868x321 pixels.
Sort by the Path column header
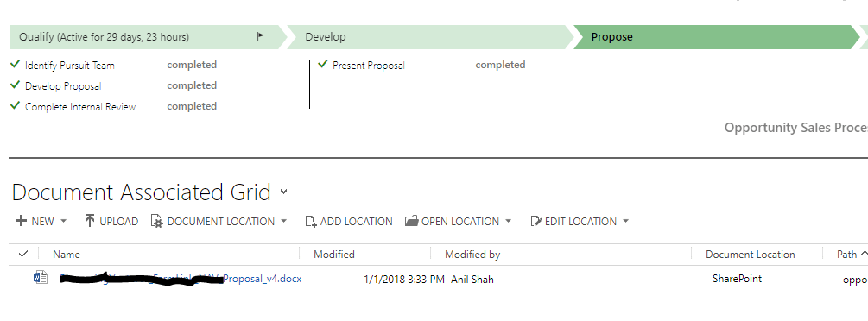pos(847,254)
